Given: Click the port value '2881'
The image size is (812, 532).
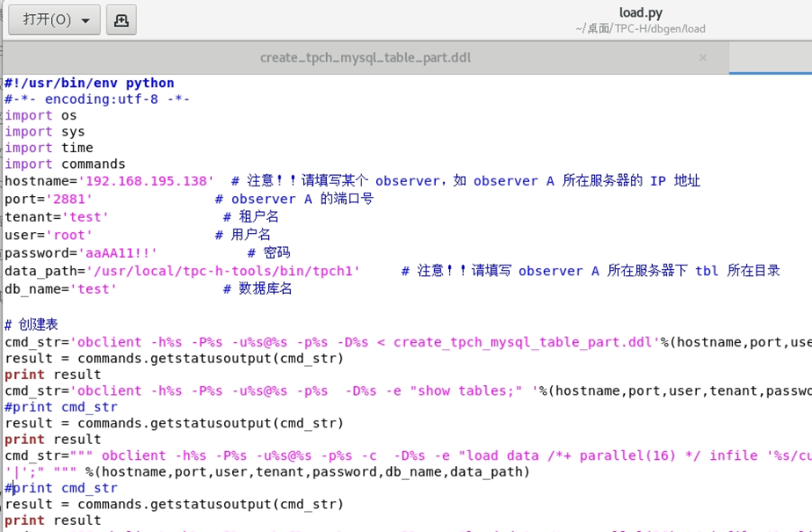Looking at the screenshot, I should (69, 199).
